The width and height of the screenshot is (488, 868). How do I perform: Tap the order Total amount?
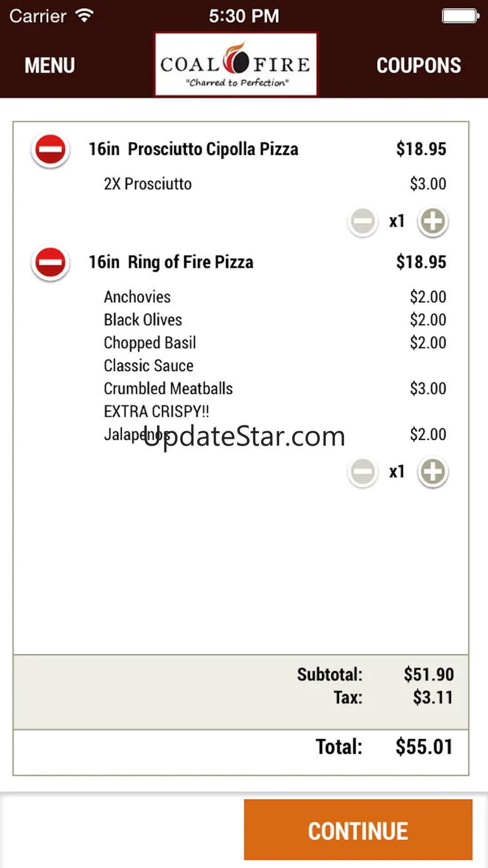coord(424,747)
